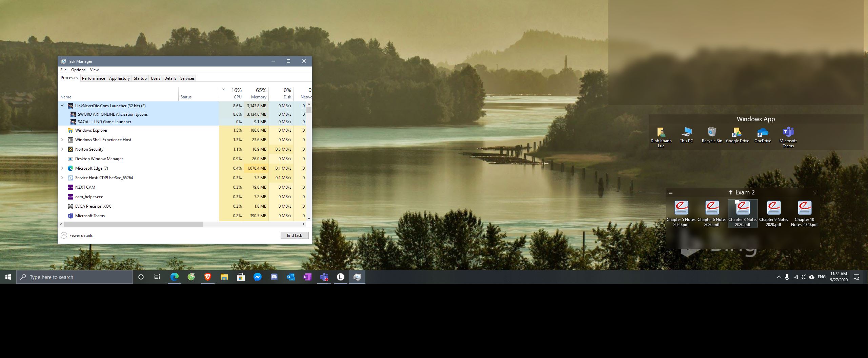Viewport: 868px width, 358px height.
Task: Open Microsoft Teams desktop shortcut
Action: point(788,135)
